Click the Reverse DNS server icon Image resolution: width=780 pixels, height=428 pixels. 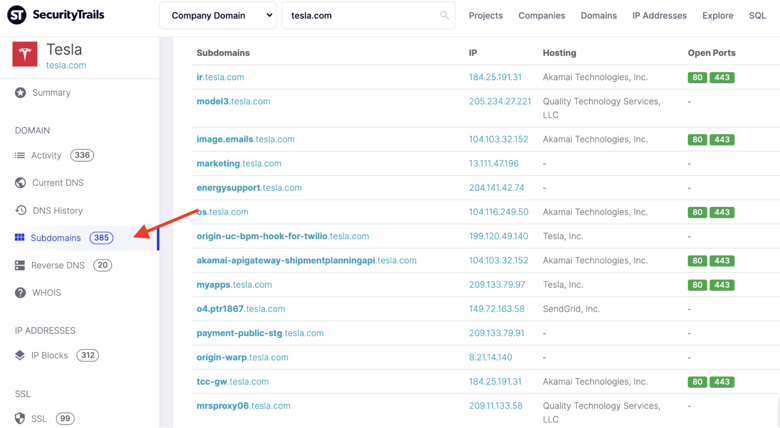tap(20, 265)
